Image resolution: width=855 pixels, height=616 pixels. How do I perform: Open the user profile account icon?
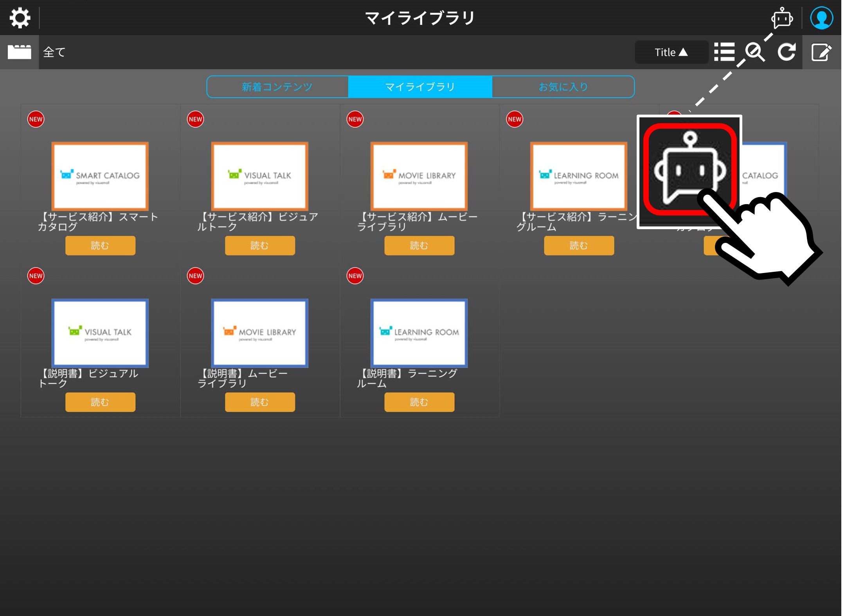click(x=821, y=18)
